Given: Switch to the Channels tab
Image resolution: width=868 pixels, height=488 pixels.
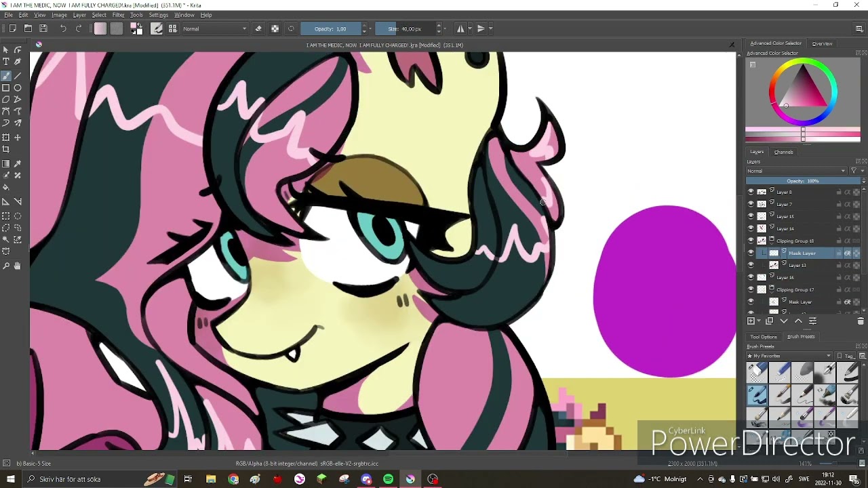Looking at the screenshot, I should pyautogui.click(x=783, y=152).
